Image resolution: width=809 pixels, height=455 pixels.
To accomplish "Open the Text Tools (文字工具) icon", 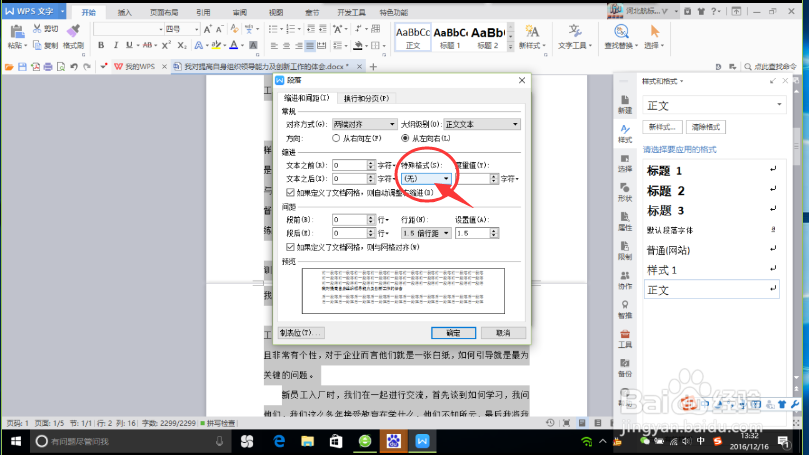I will click(x=574, y=31).
